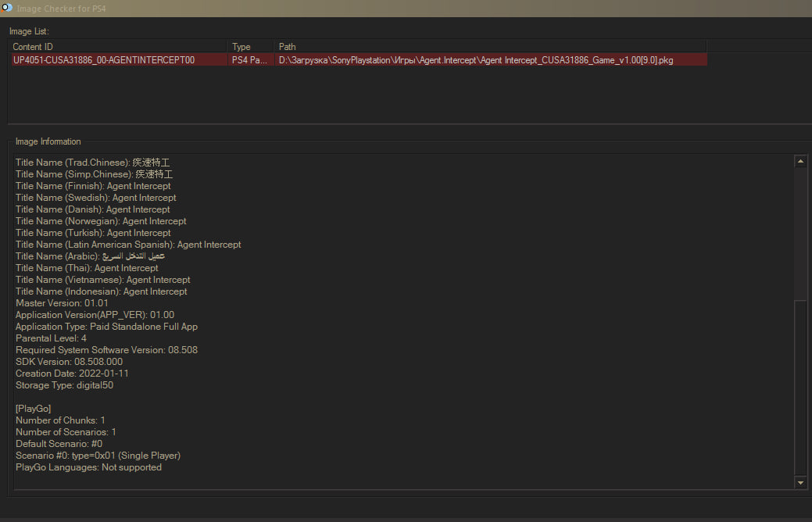Click the Parental Level: 4 line
The width and height of the screenshot is (812, 522).
[51, 338]
